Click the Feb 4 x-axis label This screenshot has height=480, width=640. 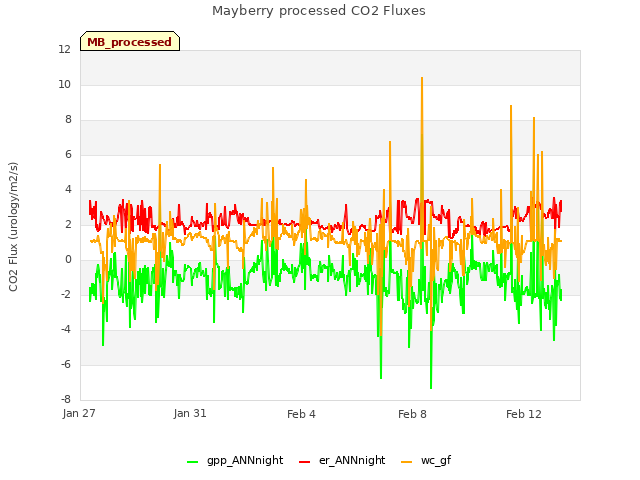pos(301,414)
